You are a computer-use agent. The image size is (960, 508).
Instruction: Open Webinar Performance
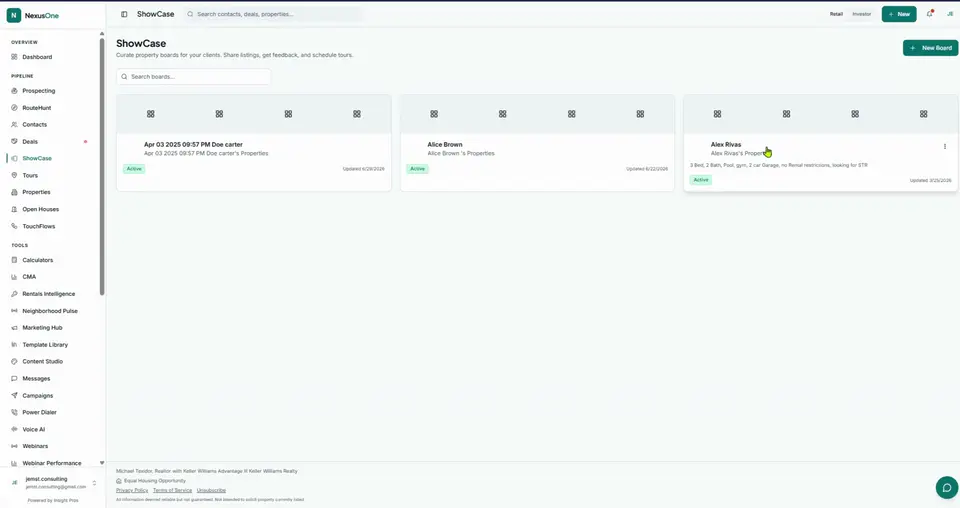[51, 463]
